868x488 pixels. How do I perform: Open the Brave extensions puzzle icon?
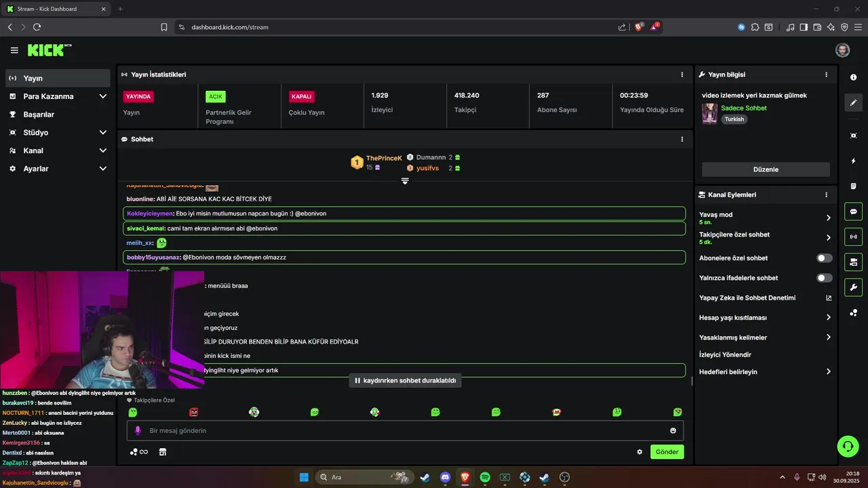tap(755, 27)
